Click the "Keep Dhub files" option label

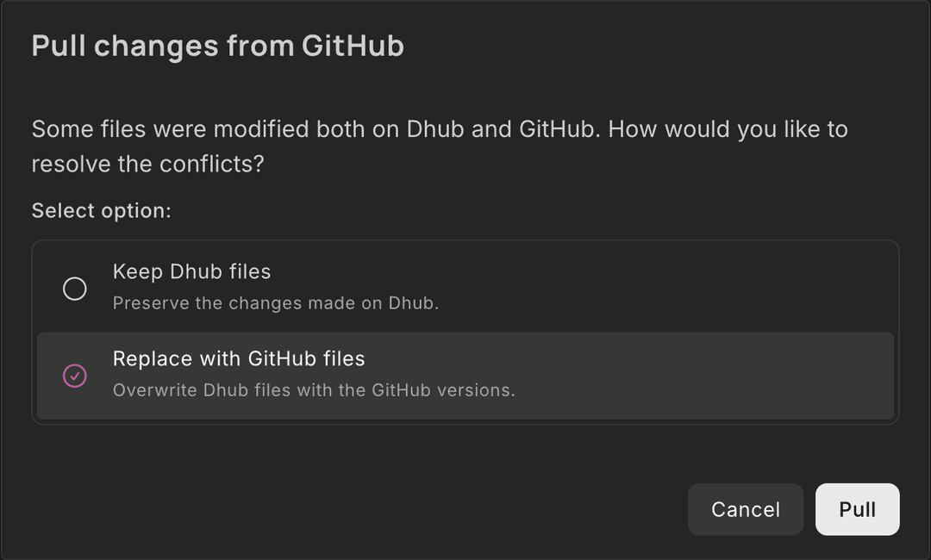191,272
